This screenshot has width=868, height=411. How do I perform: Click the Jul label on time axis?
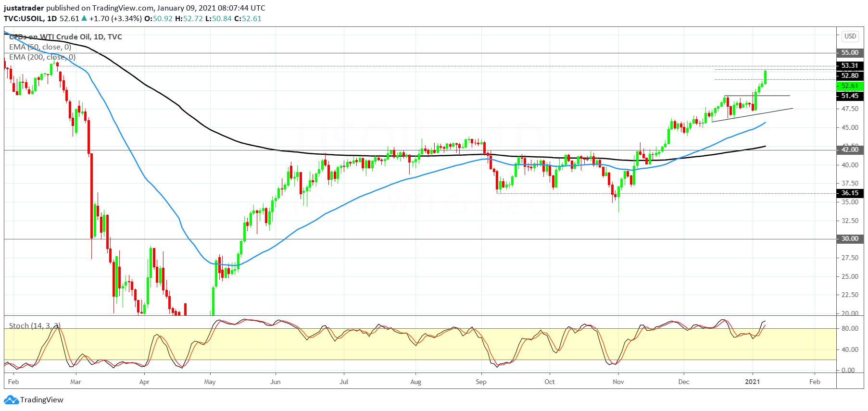click(344, 382)
